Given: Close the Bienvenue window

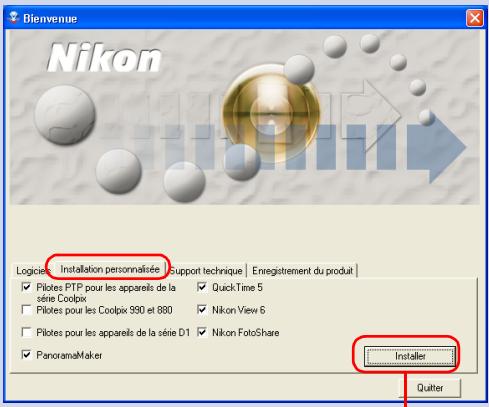Looking at the screenshot, I should click(475, 18).
